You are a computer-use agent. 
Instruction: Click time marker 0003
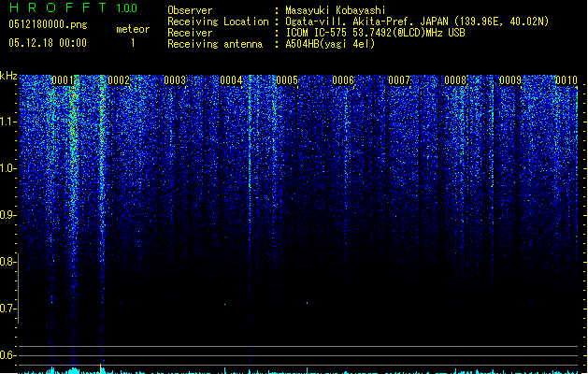tap(175, 80)
